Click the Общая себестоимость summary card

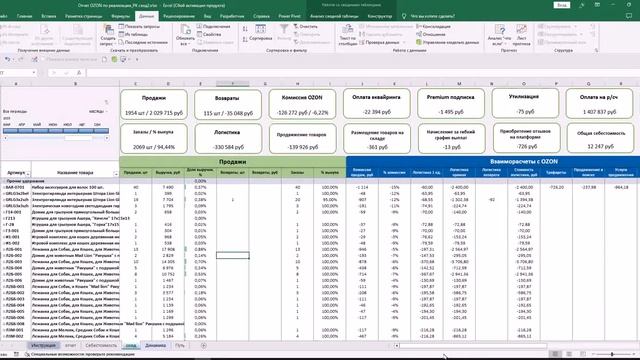tap(600, 139)
